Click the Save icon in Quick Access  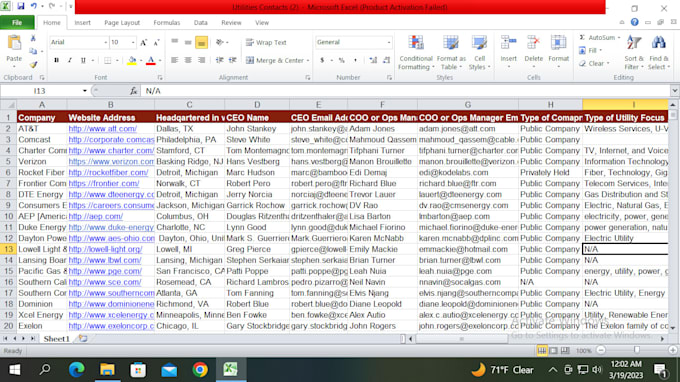pyautogui.click(x=20, y=7)
